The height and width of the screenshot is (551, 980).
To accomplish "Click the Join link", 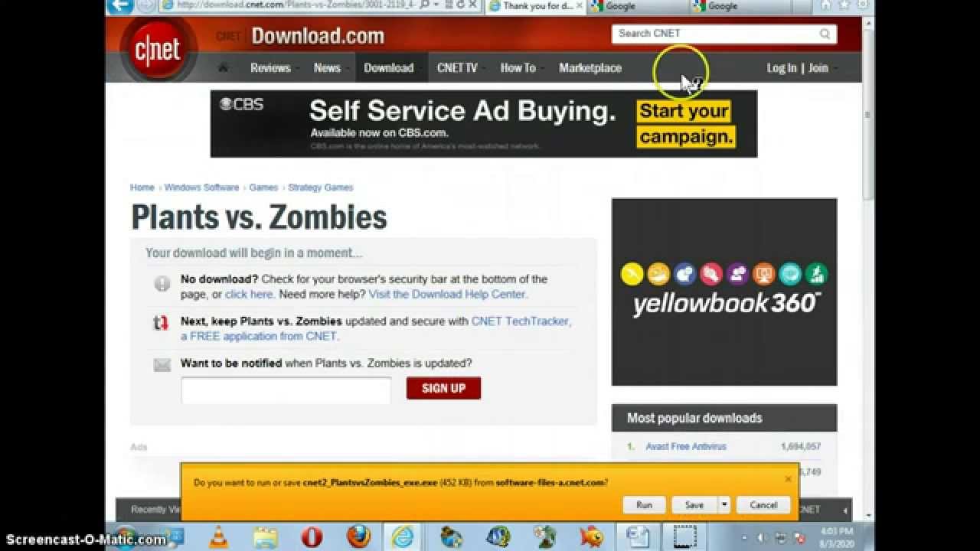I will point(818,68).
